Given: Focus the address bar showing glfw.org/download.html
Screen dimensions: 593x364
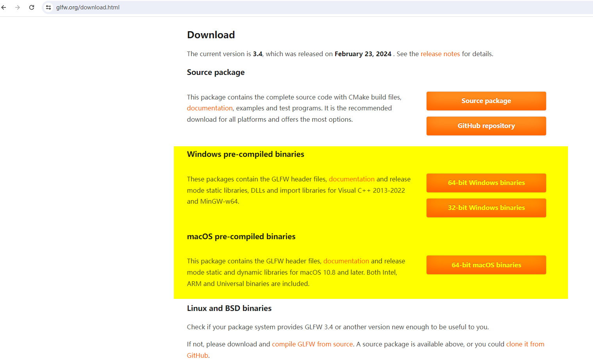Looking at the screenshot, I should 317,7.
